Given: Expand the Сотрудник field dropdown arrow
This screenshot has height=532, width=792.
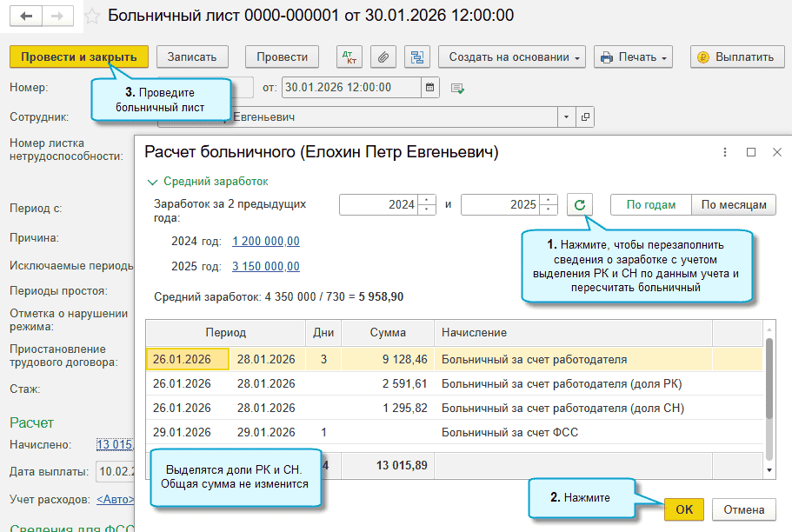Looking at the screenshot, I should point(566,116).
